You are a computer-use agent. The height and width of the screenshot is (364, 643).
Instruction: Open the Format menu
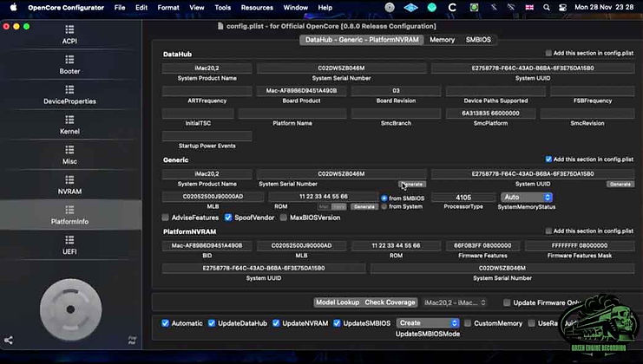click(x=168, y=8)
